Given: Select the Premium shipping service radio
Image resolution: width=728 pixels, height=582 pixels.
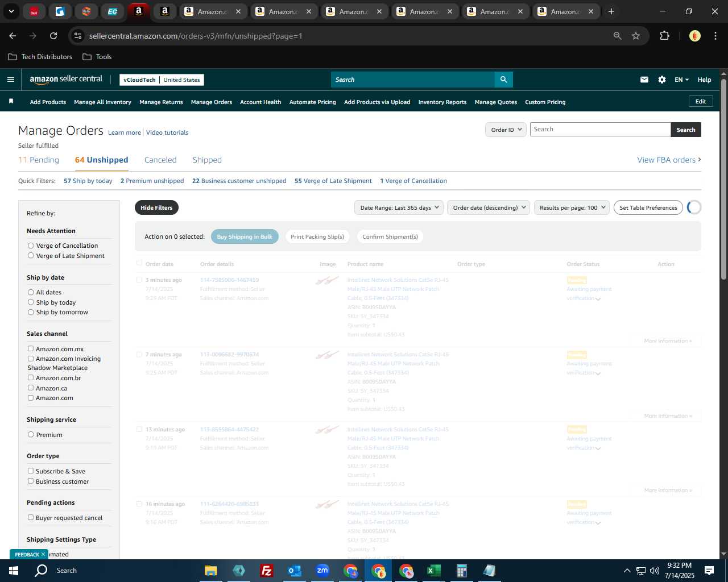Looking at the screenshot, I should pyautogui.click(x=31, y=434).
